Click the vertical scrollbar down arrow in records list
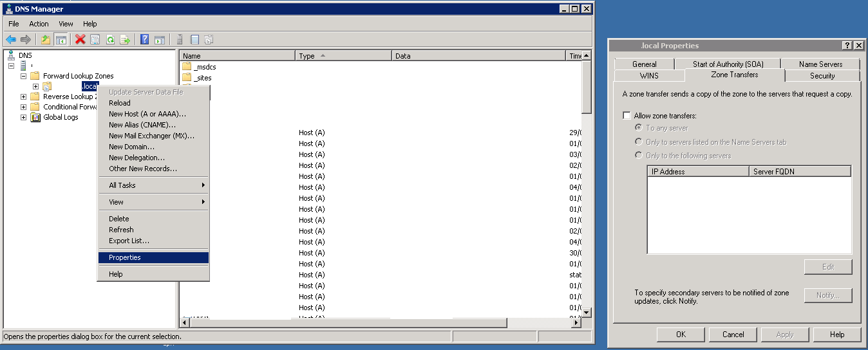Screen dimensions: 868x350 coord(586,312)
